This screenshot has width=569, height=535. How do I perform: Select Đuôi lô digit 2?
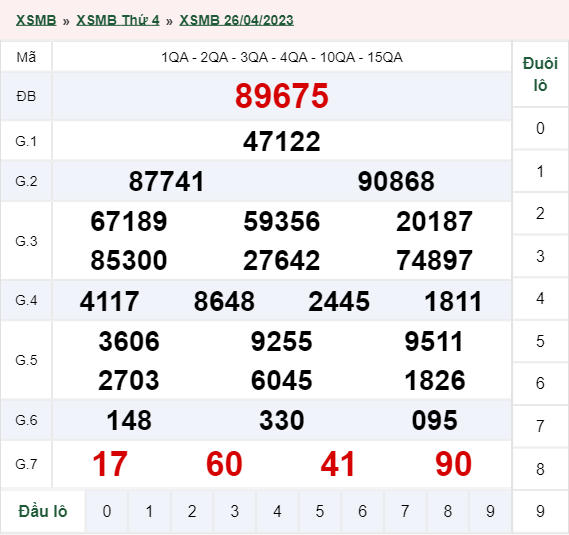pyautogui.click(x=540, y=213)
